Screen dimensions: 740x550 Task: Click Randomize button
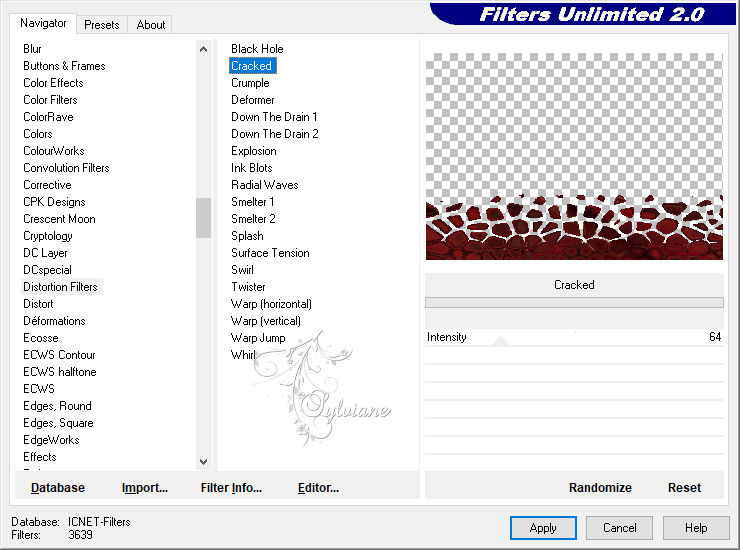click(600, 488)
